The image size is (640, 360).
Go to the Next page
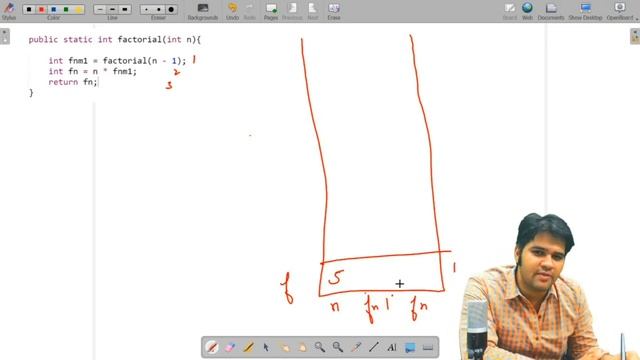click(313, 11)
